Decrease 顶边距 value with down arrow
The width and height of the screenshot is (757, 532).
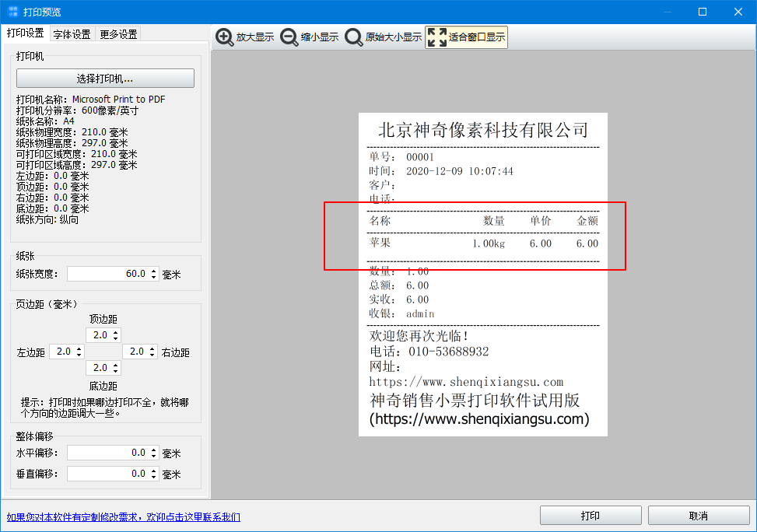click(x=115, y=338)
